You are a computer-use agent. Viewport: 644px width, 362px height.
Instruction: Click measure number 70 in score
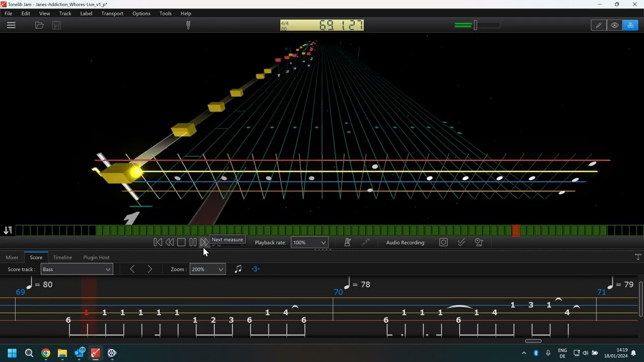tap(338, 292)
